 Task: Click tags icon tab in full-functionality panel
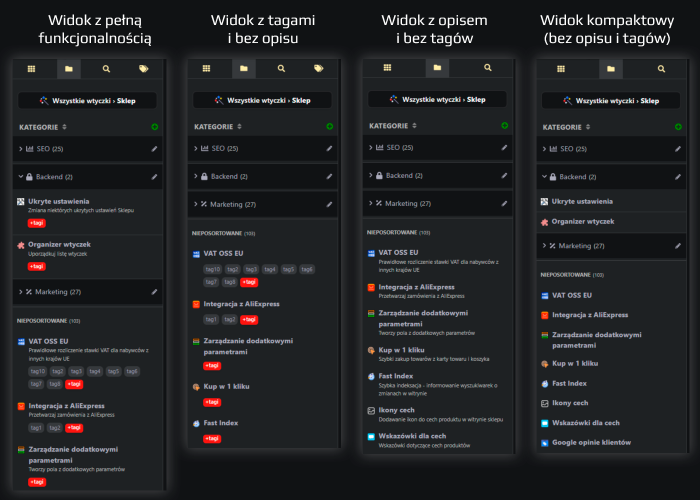[x=144, y=69]
